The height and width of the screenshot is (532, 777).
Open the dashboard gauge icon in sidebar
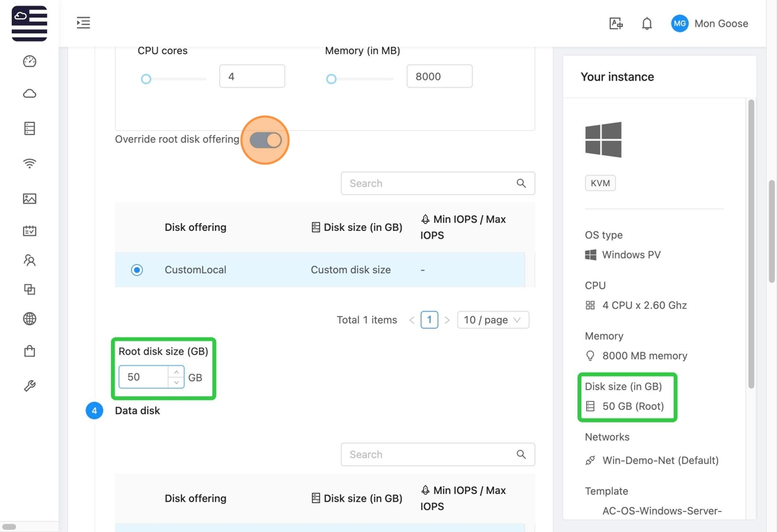pos(29,62)
